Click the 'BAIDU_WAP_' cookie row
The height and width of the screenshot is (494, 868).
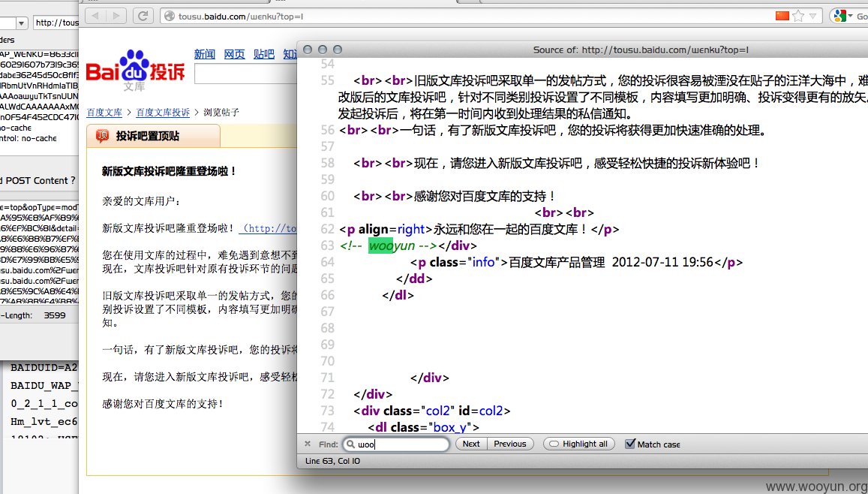click(x=44, y=385)
